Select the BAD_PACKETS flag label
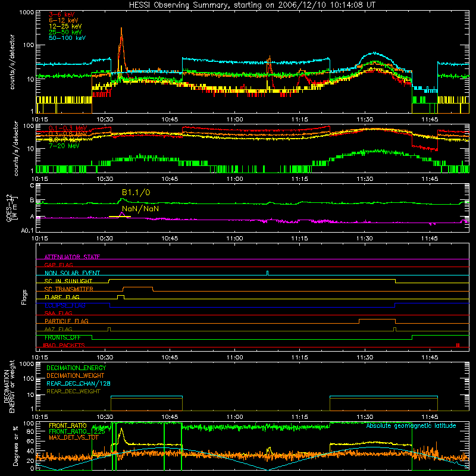Viewport: 476px width, 476px height. coord(64,345)
